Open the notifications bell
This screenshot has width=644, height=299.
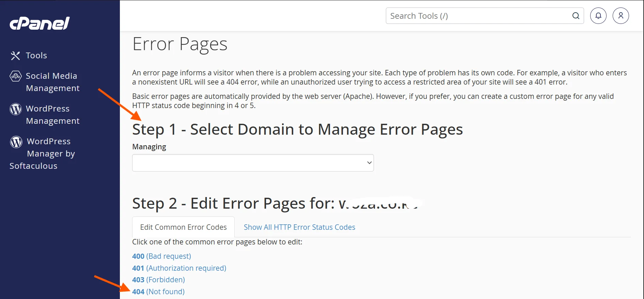(x=598, y=16)
